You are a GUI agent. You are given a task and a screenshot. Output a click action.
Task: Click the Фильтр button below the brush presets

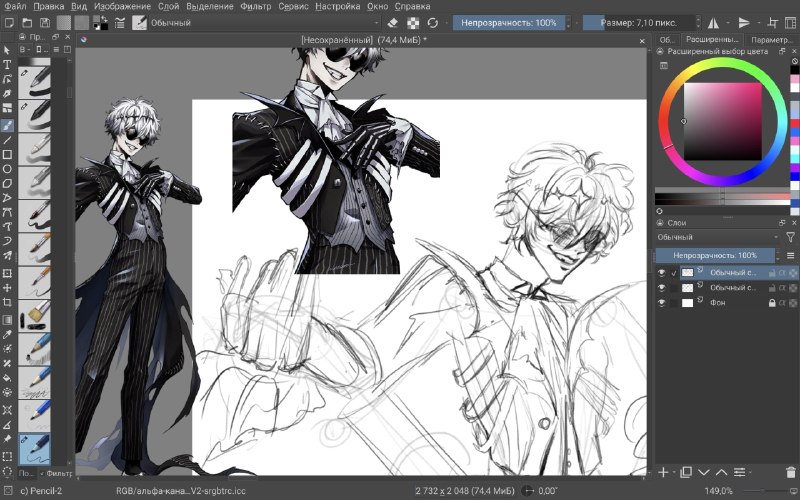(x=56, y=473)
